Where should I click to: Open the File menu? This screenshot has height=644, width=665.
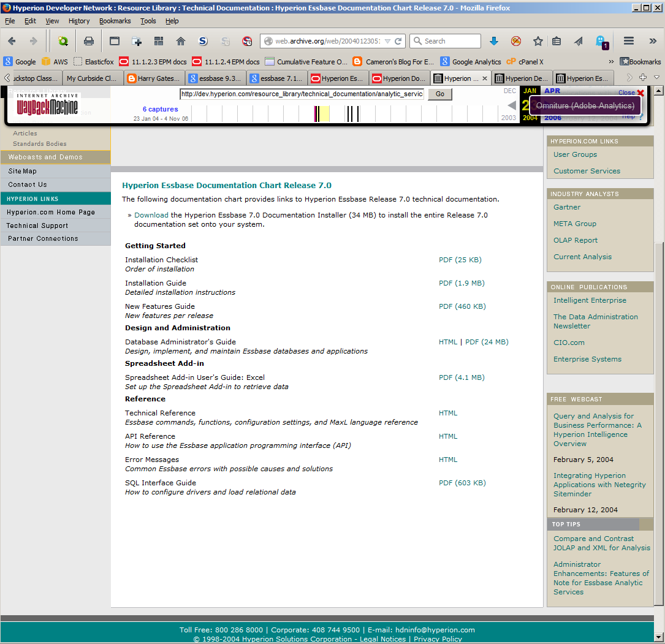coord(10,21)
